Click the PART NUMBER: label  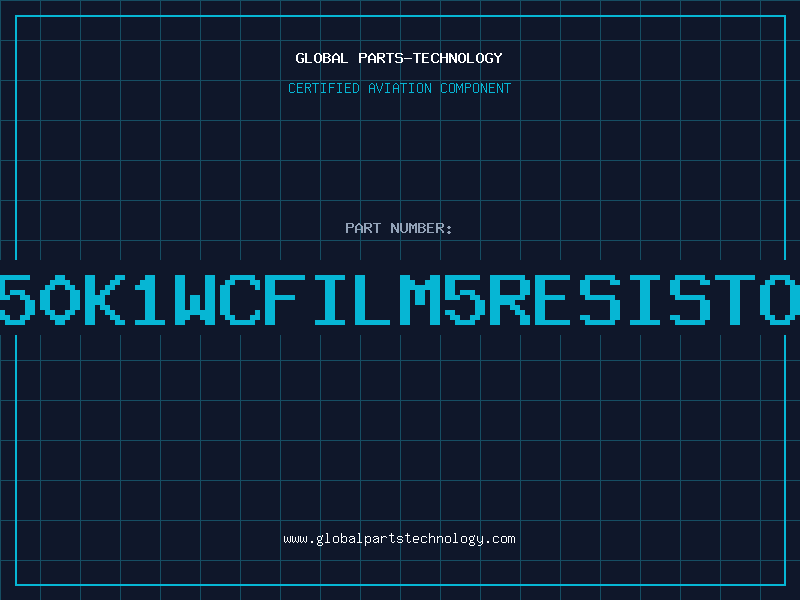(x=399, y=228)
